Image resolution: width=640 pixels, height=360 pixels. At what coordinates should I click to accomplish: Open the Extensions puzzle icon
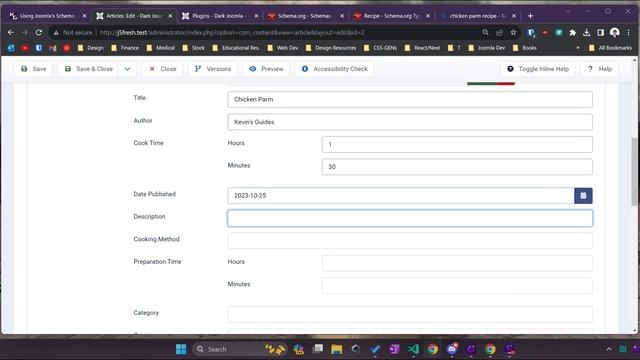coord(573,32)
